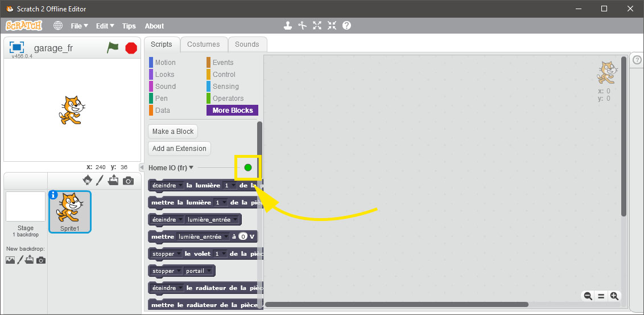Viewport: 644px width, 315px height.
Task: Click the green flag to run project
Action: click(x=113, y=48)
